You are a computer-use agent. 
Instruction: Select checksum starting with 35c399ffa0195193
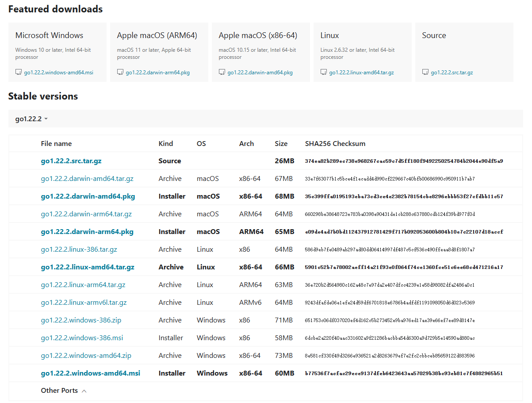click(x=404, y=196)
